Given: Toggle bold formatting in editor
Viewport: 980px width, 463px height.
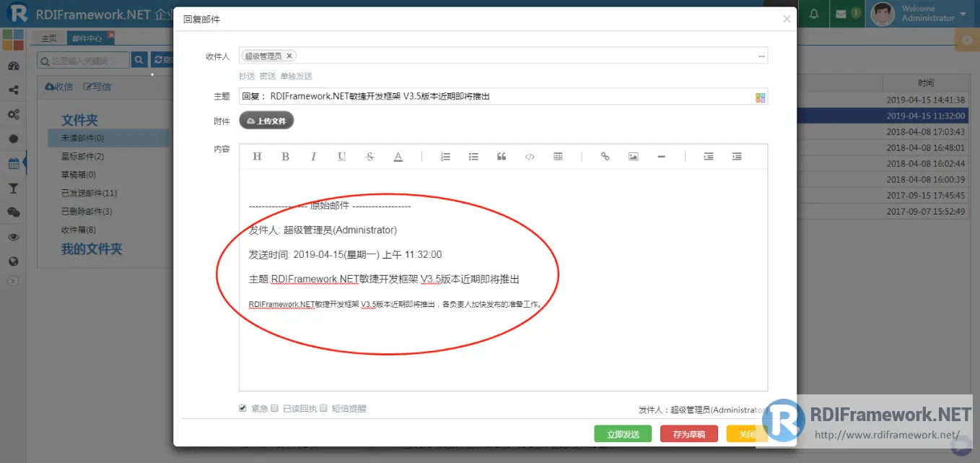Looking at the screenshot, I should 285,157.
